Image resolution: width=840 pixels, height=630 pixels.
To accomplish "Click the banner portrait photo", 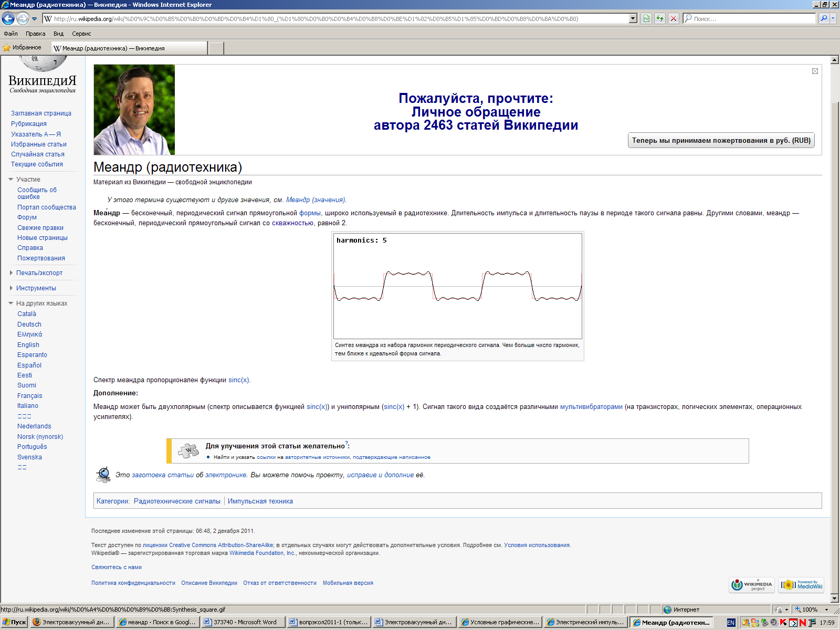I will click(x=134, y=110).
